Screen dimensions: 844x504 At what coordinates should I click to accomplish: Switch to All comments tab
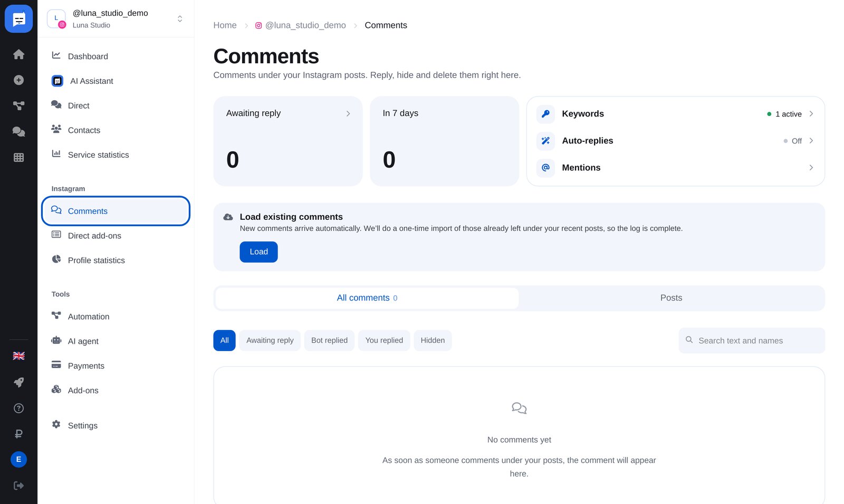(367, 298)
